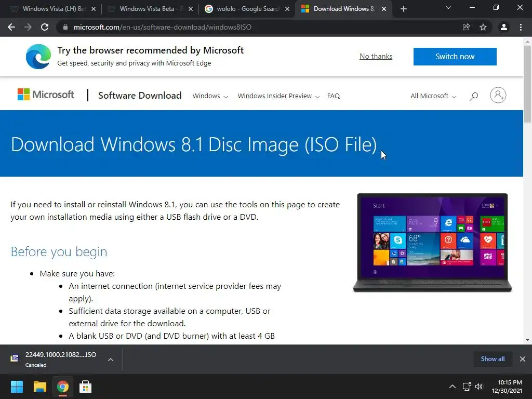Click the ISO file icon in downloads

coord(15,358)
